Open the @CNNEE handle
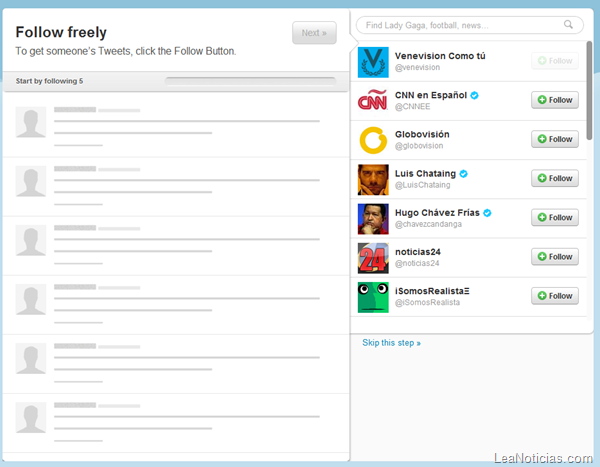Image resolution: width=600 pixels, height=467 pixels. (x=412, y=107)
